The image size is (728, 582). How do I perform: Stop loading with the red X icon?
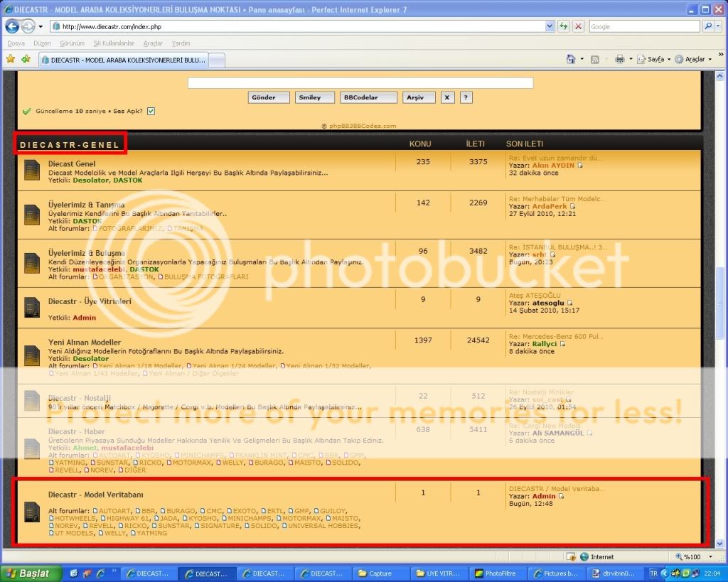[578, 26]
